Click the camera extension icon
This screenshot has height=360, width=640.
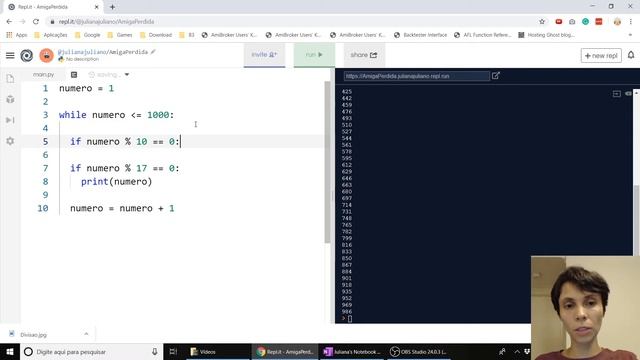point(572,22)
